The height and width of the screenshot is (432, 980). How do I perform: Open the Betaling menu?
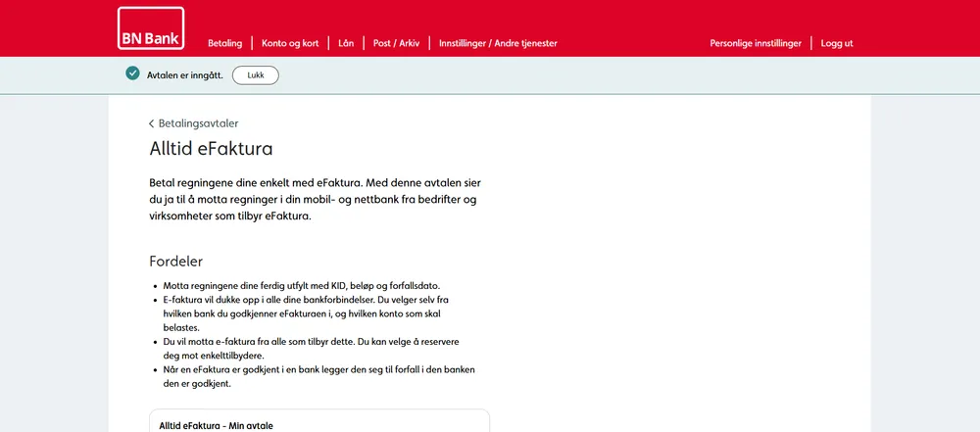point(225,43)
